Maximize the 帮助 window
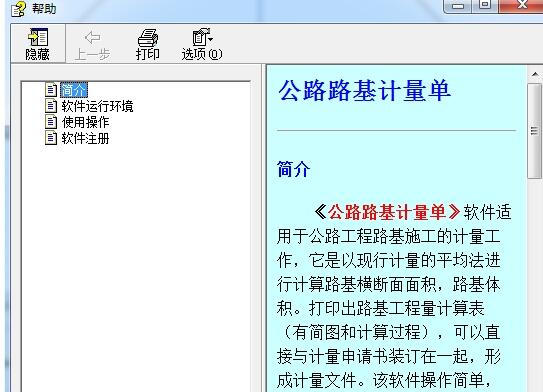 485,6
